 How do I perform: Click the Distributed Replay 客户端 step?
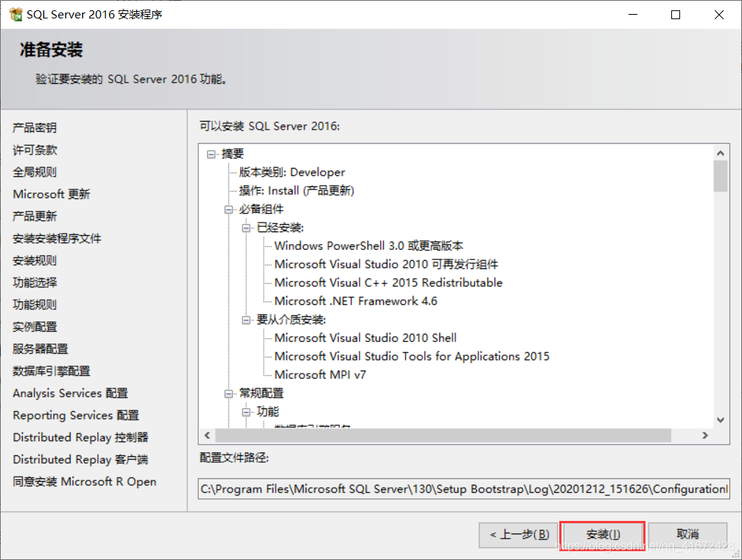click(x=80, y=460)
